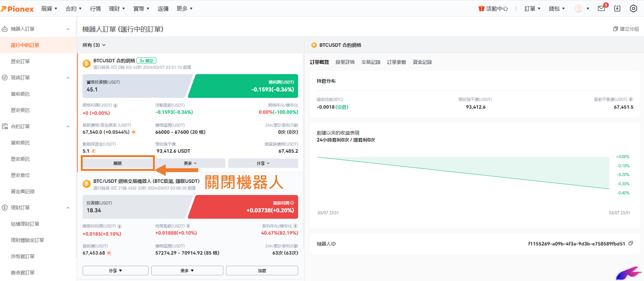Open the 訂單 dropdown in header

pyautogui.click(x=533, y=8)
